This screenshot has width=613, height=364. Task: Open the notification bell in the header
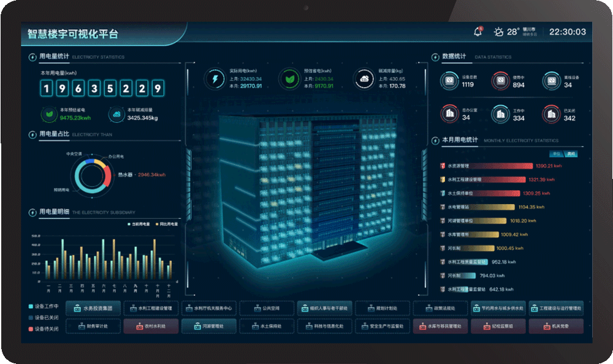[x=478, y=32]
